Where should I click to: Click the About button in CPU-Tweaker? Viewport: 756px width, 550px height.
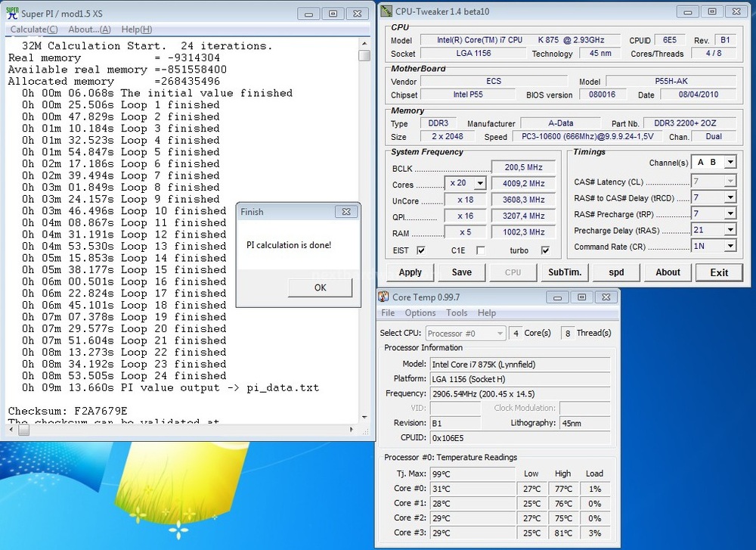coord(668,272)
